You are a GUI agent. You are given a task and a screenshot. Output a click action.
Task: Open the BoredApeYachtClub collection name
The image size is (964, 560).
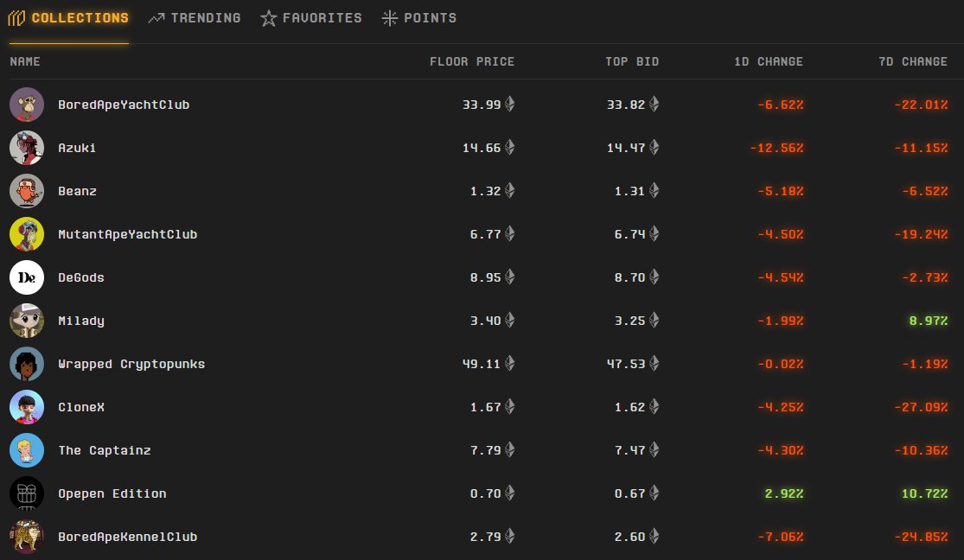coord(124,105)
